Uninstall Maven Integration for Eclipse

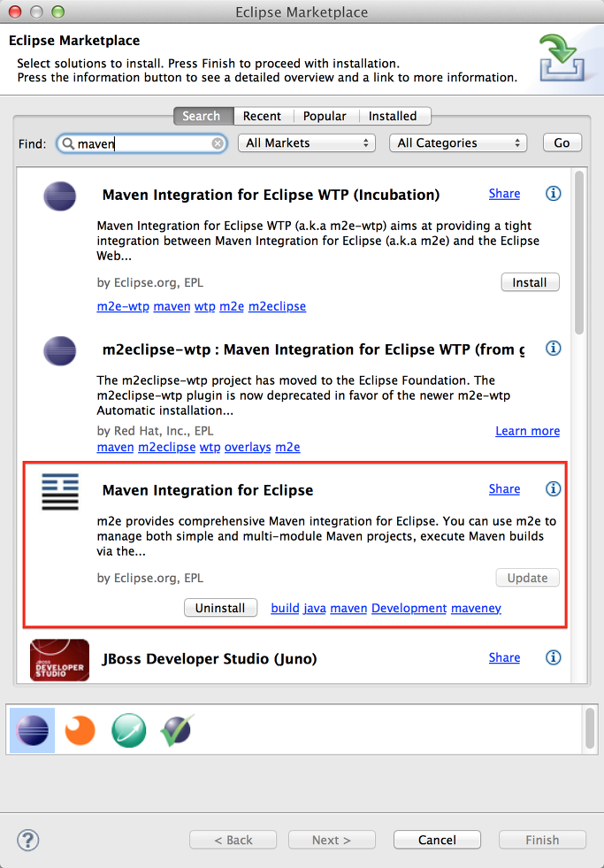[220, 608]
